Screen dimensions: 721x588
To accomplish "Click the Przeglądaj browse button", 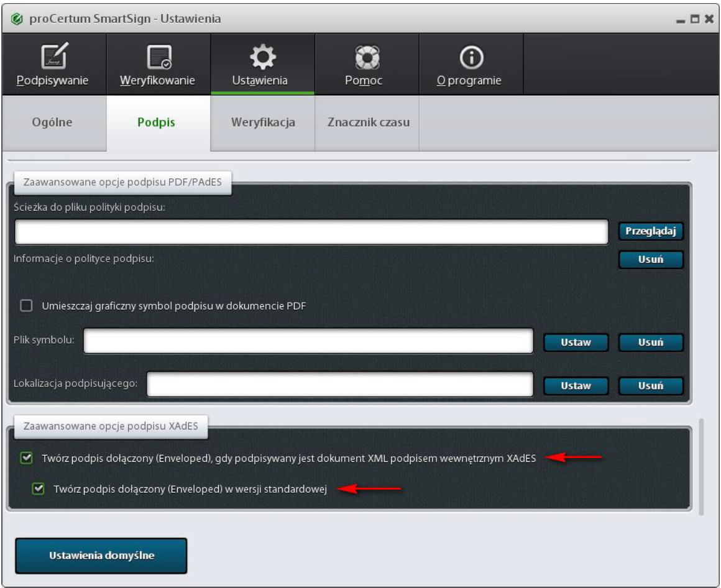I will pos(651,231).
